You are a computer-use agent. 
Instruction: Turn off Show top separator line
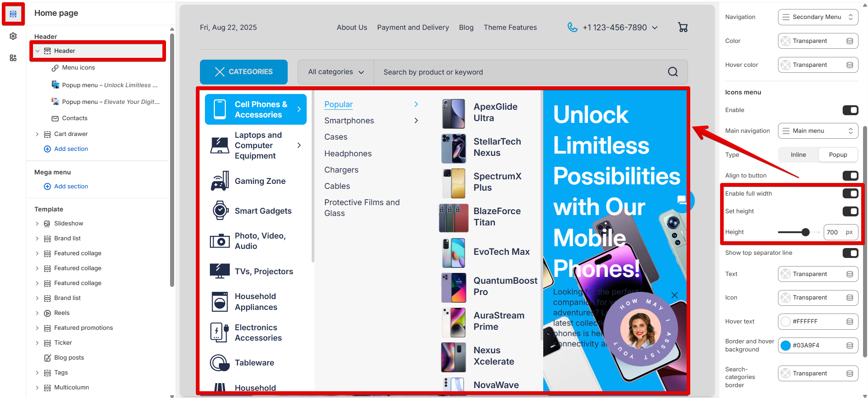[850, 253]
